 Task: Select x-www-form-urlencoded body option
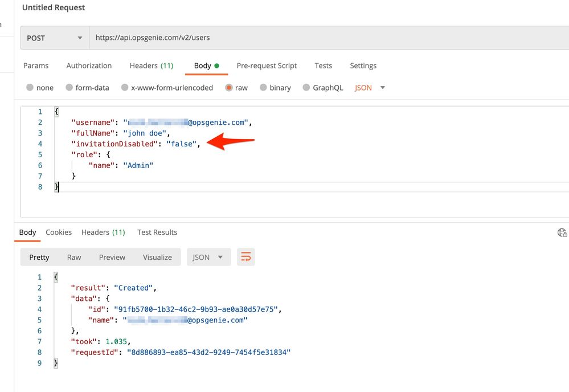(x=125, y=88)
